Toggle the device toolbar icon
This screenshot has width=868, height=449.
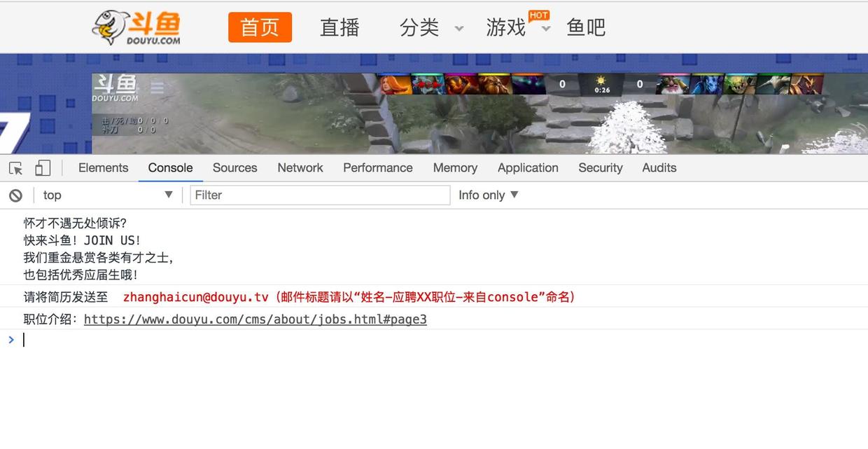point(43,168)
